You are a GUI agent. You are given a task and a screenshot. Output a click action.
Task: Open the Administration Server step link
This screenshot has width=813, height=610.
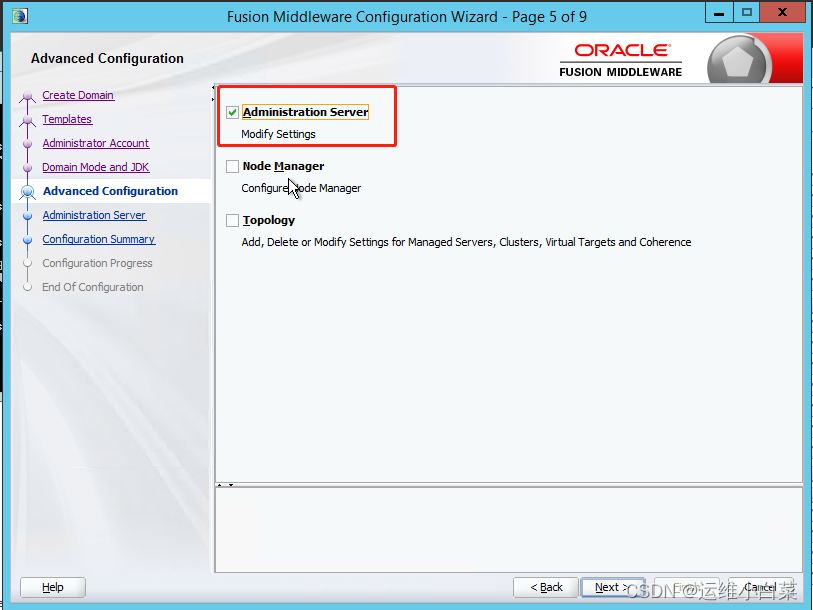94,215
